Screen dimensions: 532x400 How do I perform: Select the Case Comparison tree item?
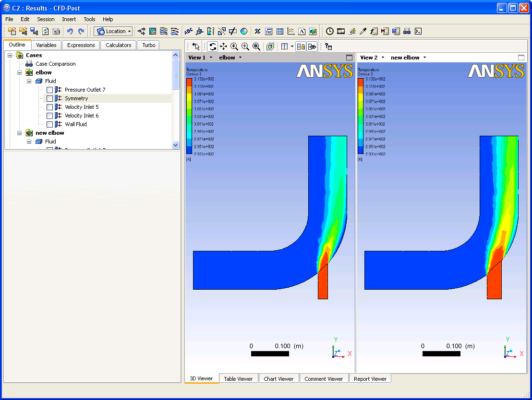click(56, 64)
